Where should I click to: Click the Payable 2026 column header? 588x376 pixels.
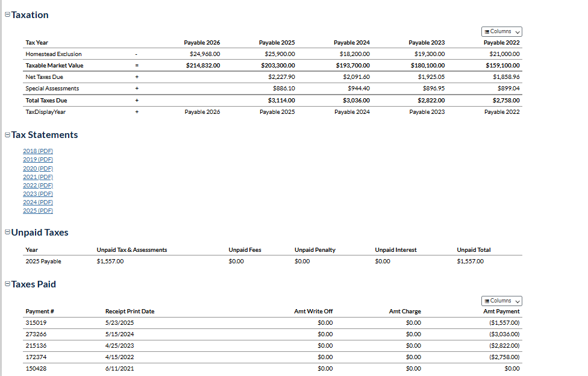(202, 43)
